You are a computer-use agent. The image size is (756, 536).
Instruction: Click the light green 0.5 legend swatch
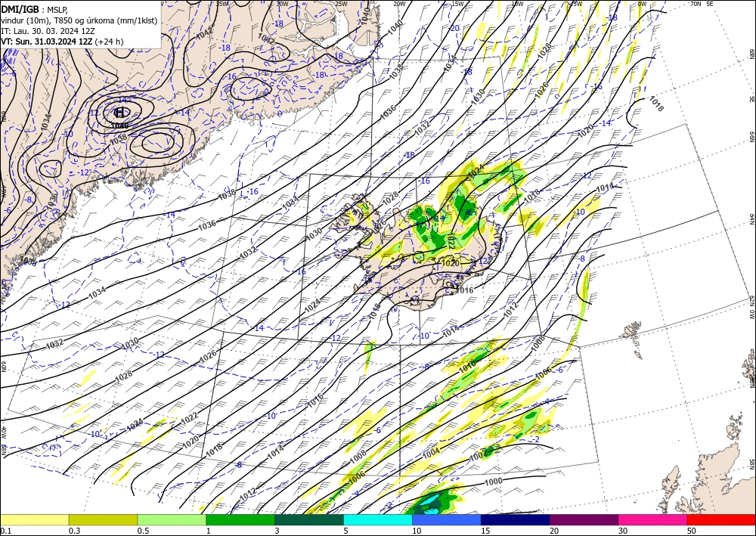pyautogui.click(x=172, y=519)
